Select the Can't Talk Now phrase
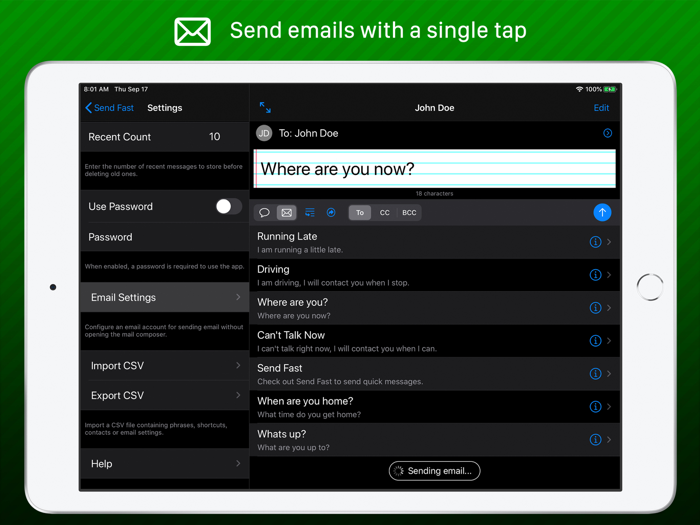Viewport: 700px width, 525px height. coord(434,341)
